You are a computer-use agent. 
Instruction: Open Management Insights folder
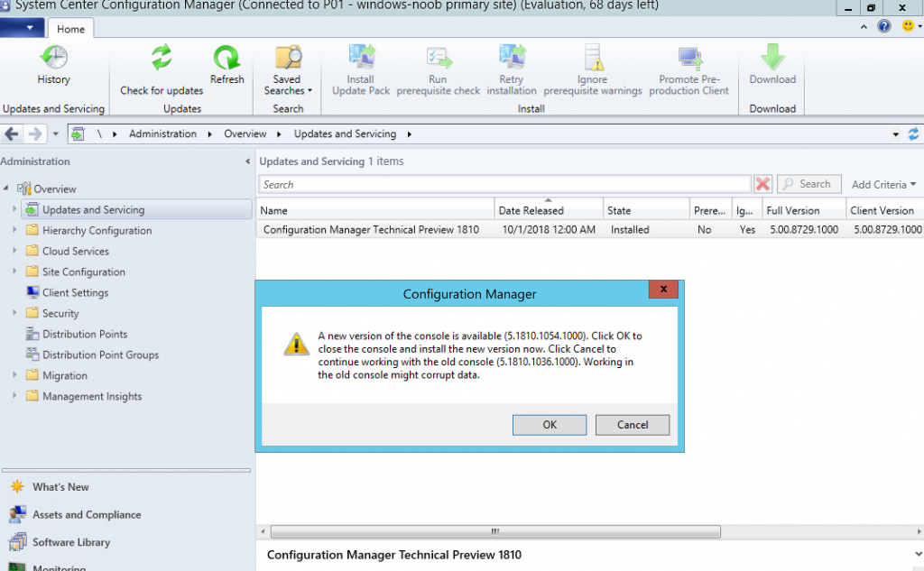[92, 396]
